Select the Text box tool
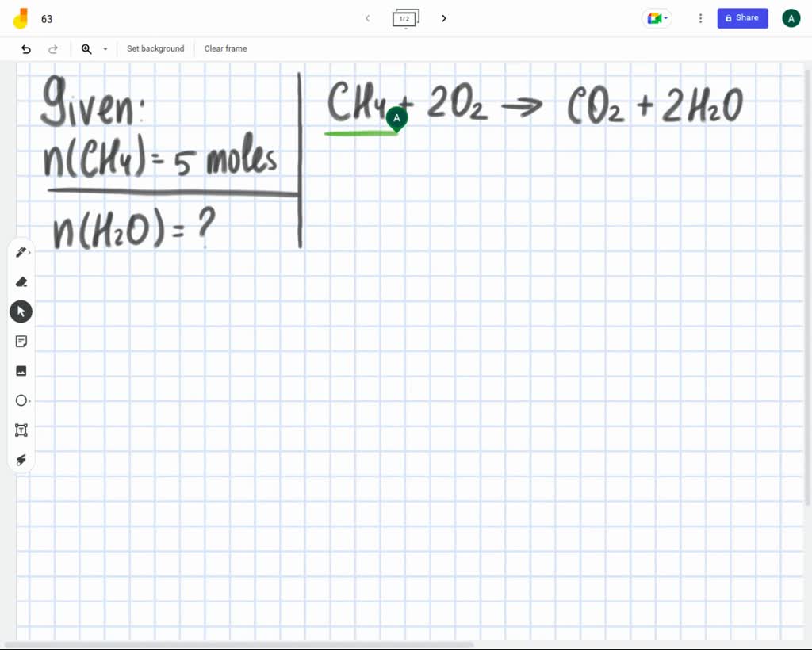812x650 pixels. click(x=21, y=430)
